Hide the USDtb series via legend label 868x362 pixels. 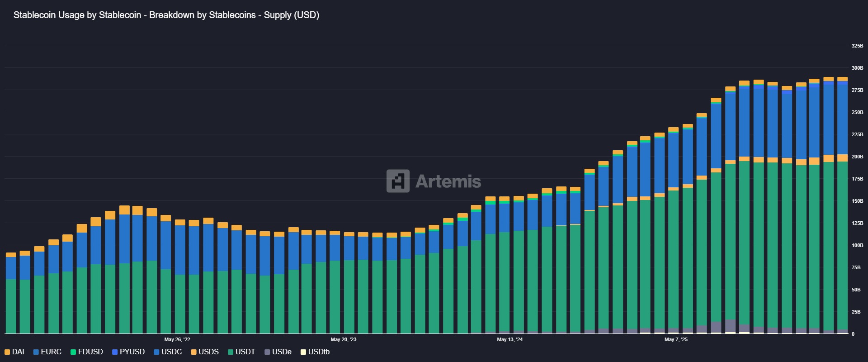(x=319, y=352)
